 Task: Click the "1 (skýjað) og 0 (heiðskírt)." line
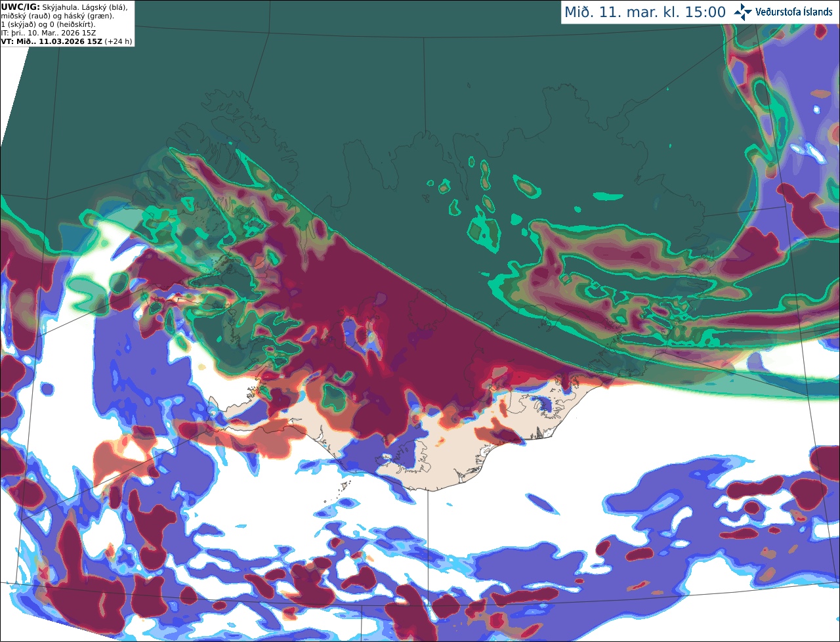[x=48, y=24]
